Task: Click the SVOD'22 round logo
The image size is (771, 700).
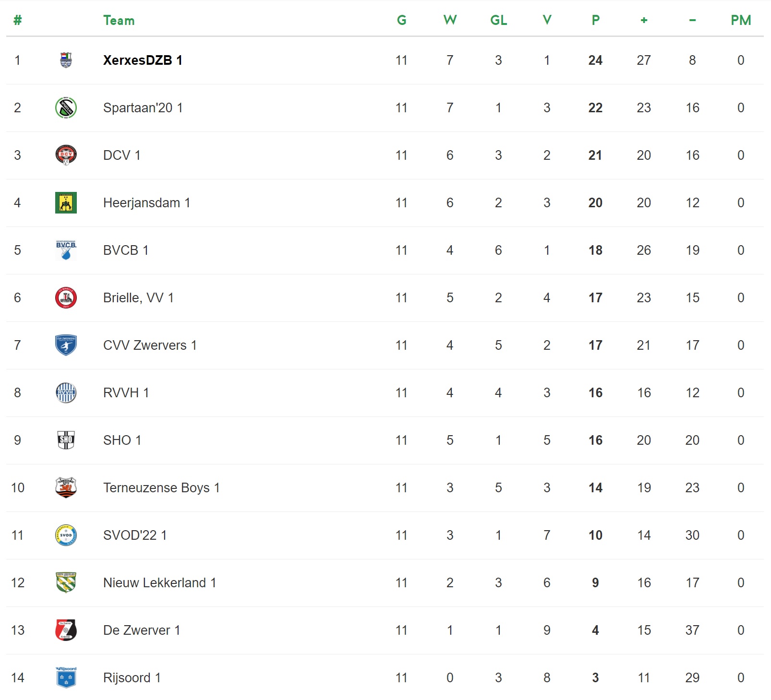Action: tap(66, 535)
